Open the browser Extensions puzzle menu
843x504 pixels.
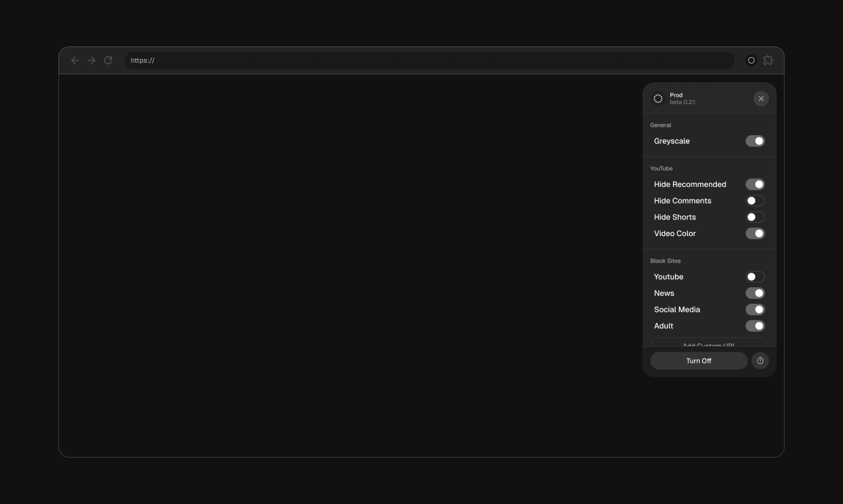pos(768,60)
